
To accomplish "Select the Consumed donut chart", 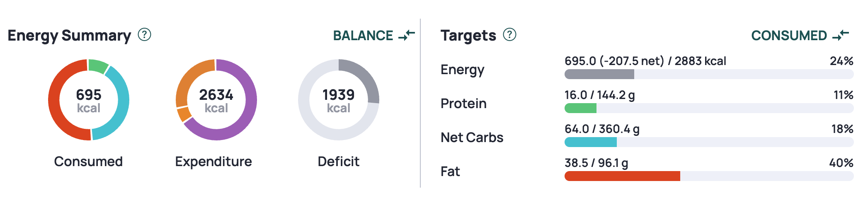I will [89, 100].
